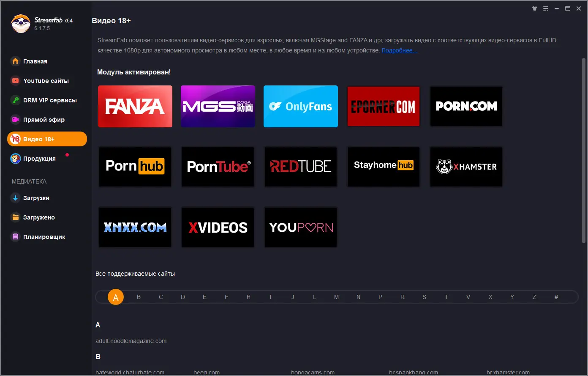
Task: Follow the Подробнее... link
Action: (x=399, y=51)
